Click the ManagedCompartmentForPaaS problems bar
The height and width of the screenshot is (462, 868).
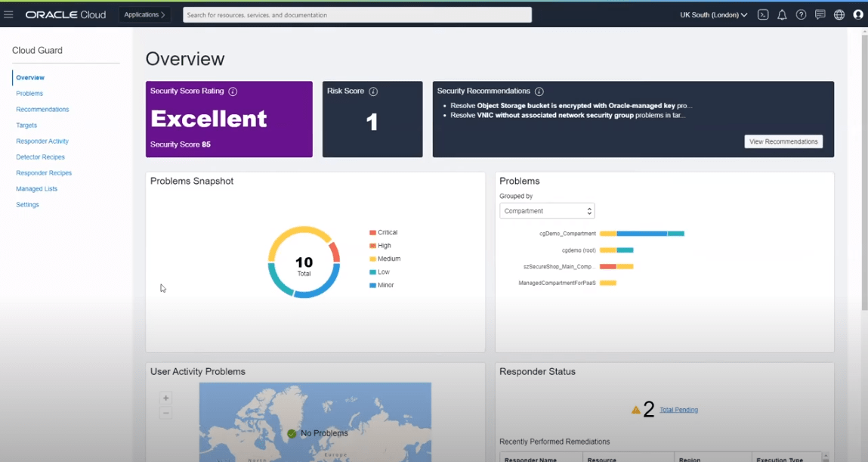tap(608, 283)
